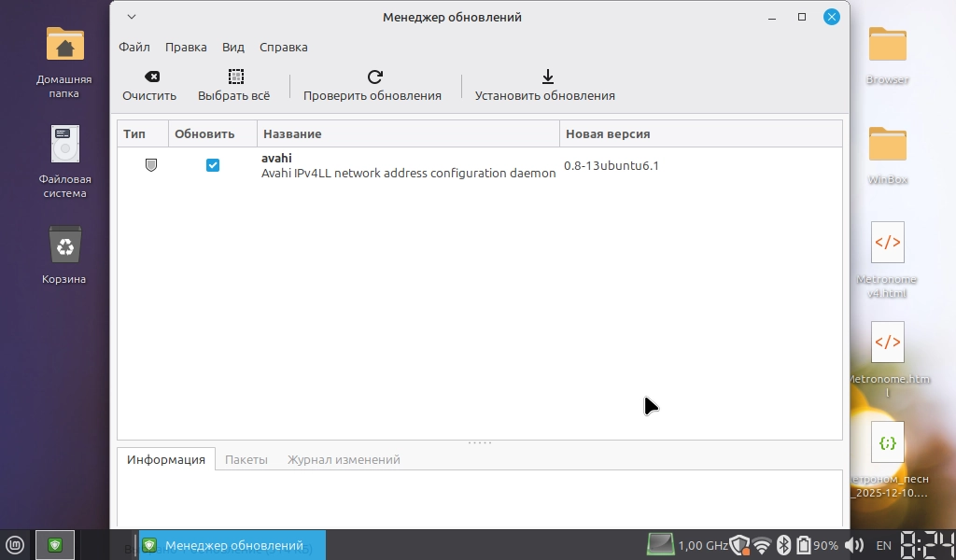Open the window menu chevron in title bar

[132, 17]
